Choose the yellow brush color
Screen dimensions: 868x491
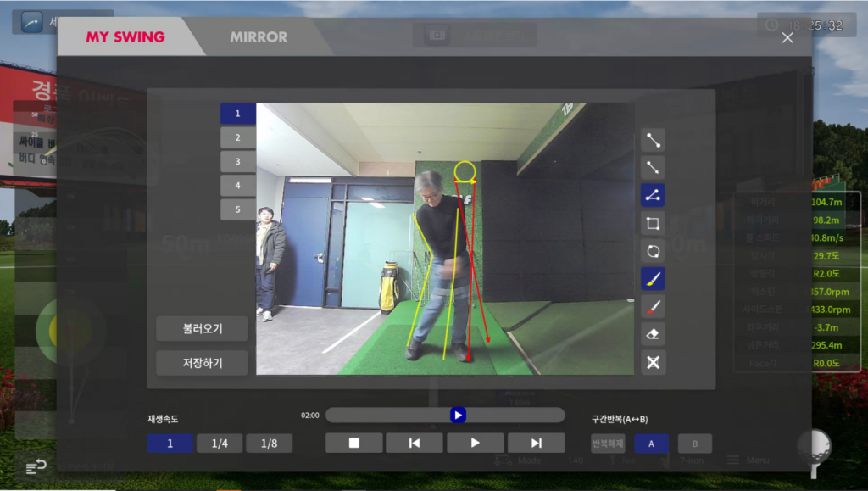653,279
